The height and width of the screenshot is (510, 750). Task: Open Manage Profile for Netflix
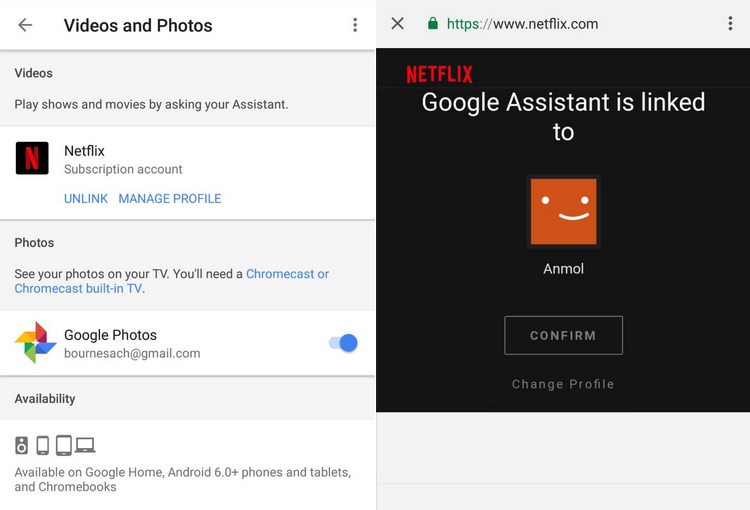point(170,199)
